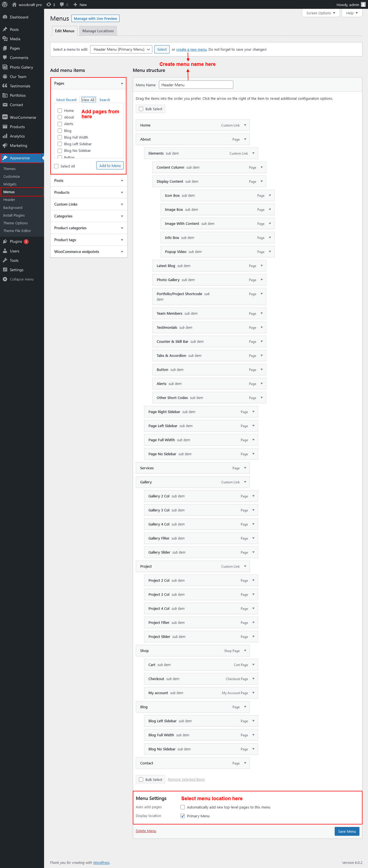Open the comments bubble icon in admin bar
This screenshot has width=368, height=868.
pyautogui.click(x=62, y=4)
